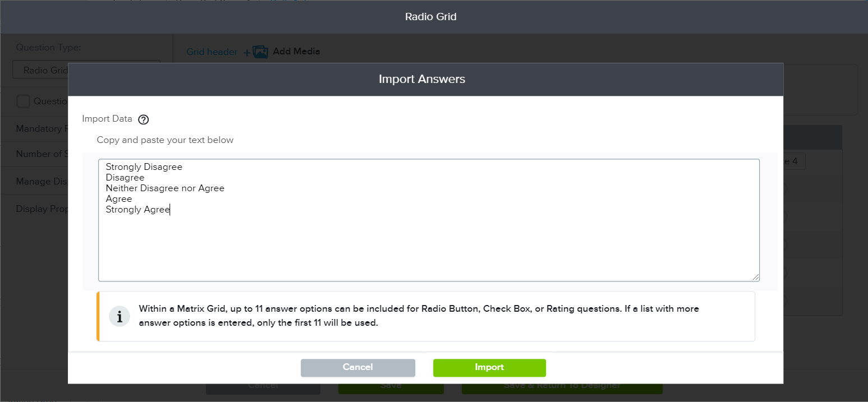Click the Add Media text label
The image size is (868, 402).
296,52
